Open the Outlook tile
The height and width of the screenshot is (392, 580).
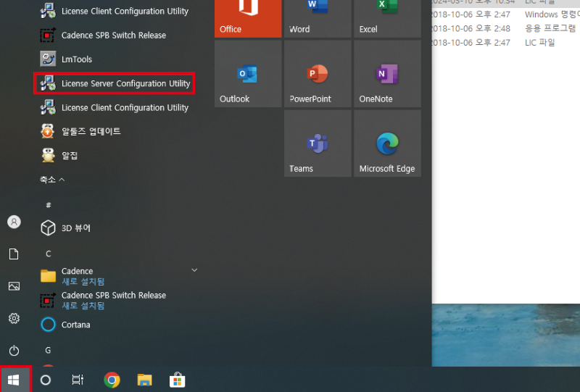[248, 74]
